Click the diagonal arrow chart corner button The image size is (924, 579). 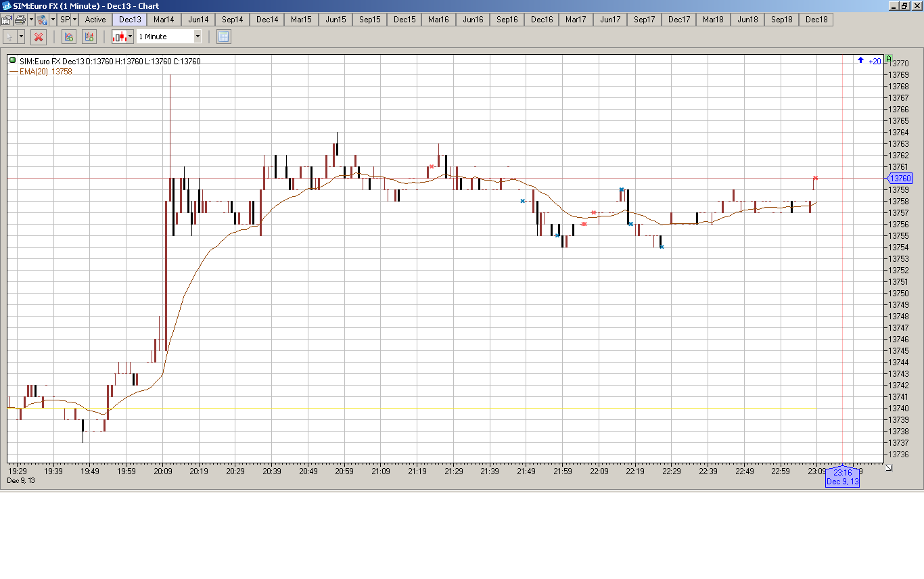pos(888,467)
